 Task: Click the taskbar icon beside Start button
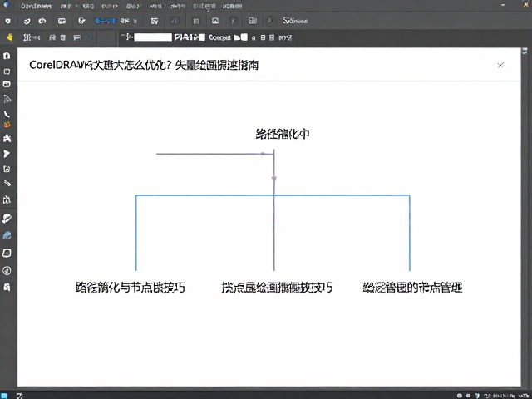point(20,396)
